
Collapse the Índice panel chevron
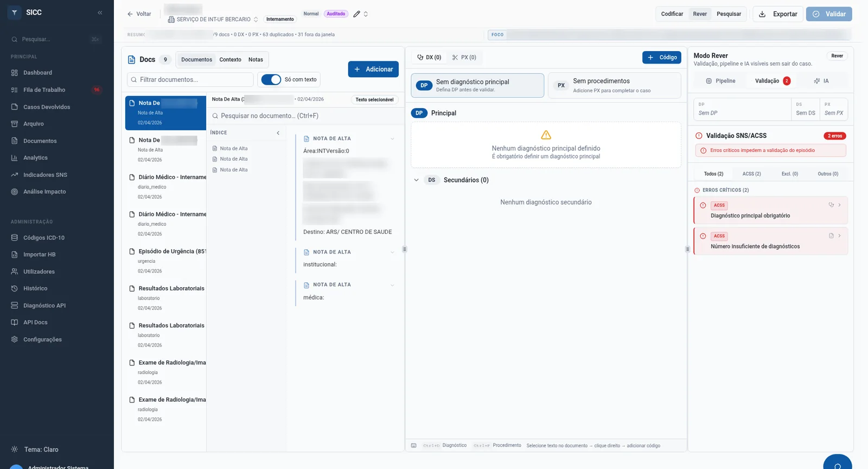point(278,133)
